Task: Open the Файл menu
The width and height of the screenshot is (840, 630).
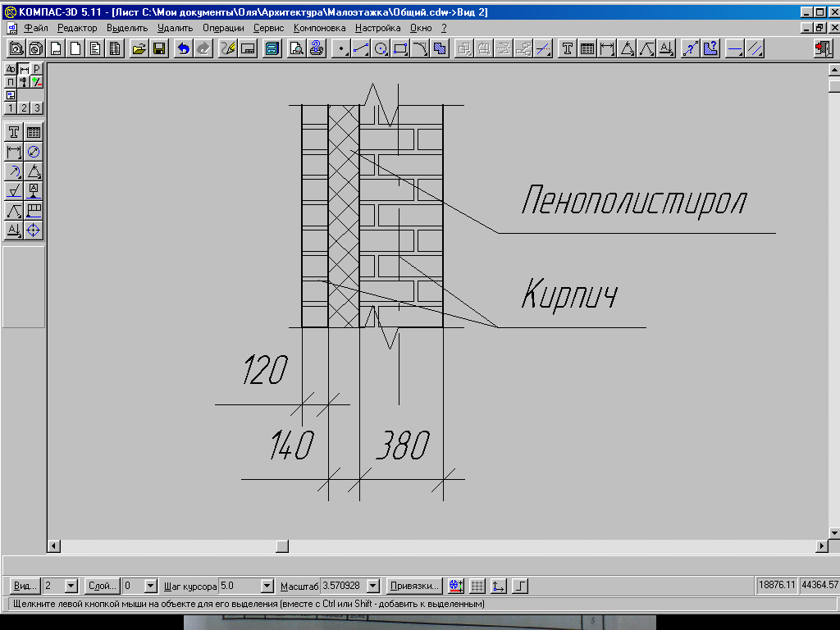Action: [36, 28]
